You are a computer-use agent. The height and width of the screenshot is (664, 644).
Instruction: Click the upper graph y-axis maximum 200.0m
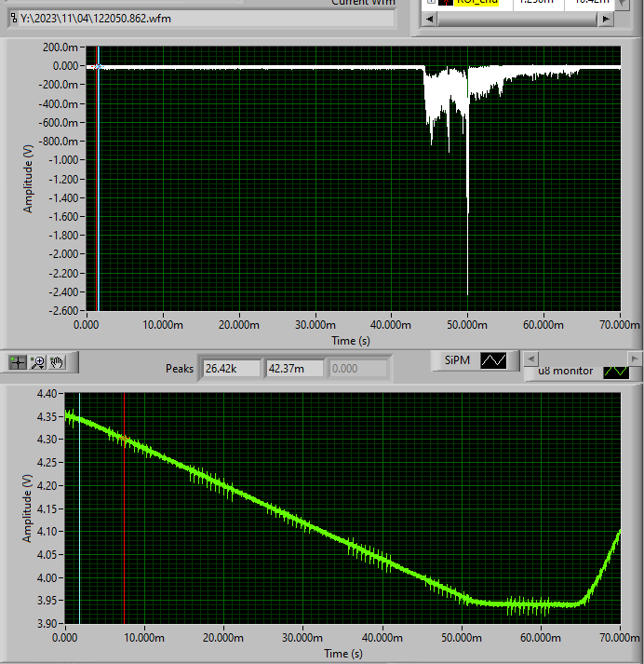click(x=60, y=47)
